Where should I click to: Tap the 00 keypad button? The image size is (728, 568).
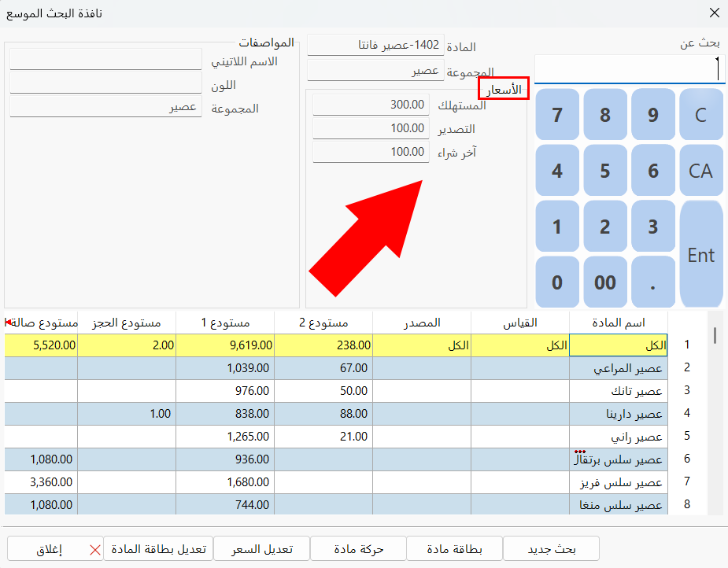tap(604, 282)
